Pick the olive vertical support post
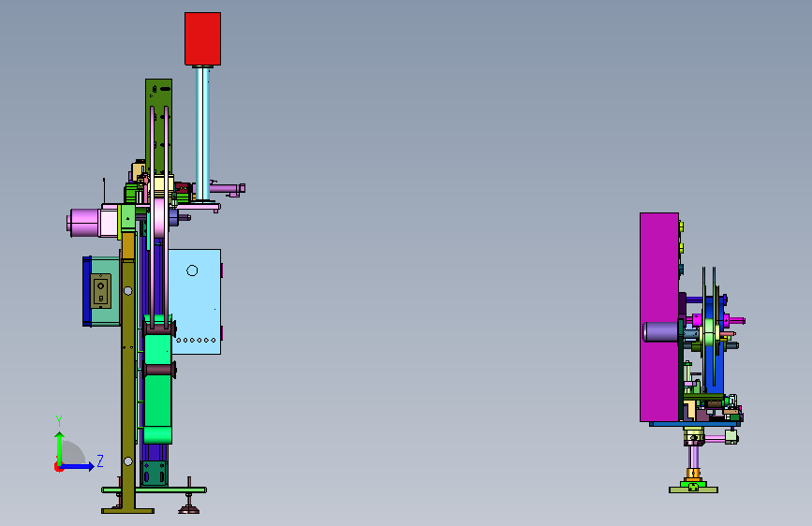812x526 pixels. click(x=128, y=371)
